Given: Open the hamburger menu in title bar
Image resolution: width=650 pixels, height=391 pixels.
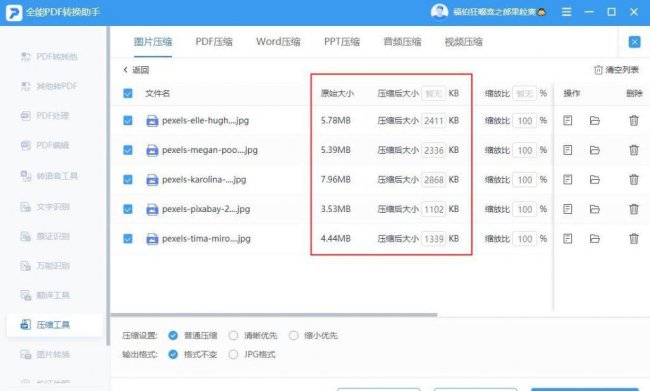Looking at the screenshot, I should click(566, 12).
